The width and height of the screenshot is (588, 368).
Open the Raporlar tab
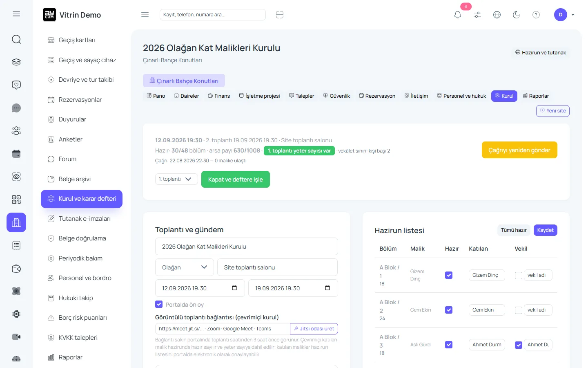[x=536, y=96]
